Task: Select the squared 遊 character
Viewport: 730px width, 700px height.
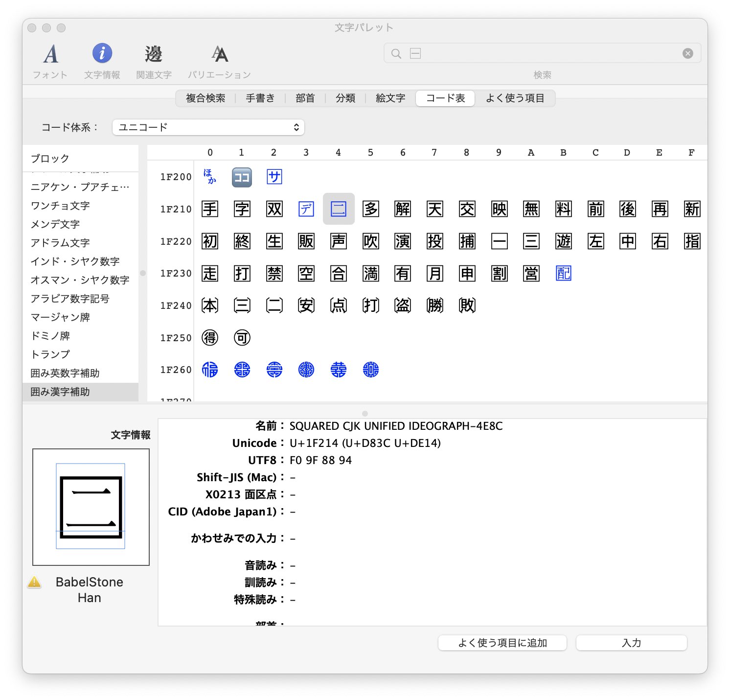Action: pyautogui.click(x=563, y=241)
